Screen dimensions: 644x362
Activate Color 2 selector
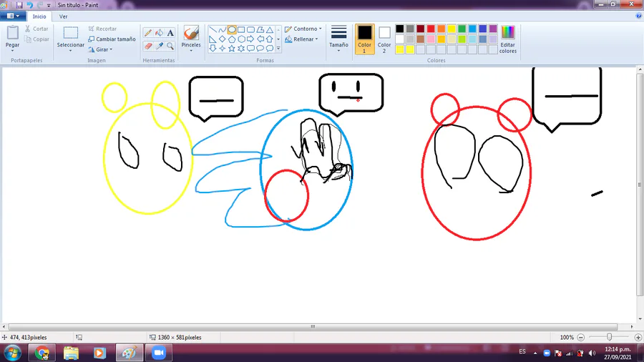click(384, 39)
